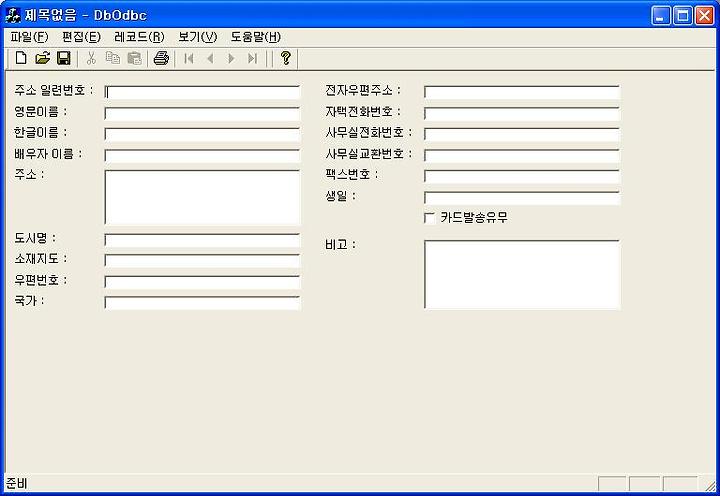Click the 전자우편주소 label
Screen dimensions: 720x496
[x=363, y=90]
